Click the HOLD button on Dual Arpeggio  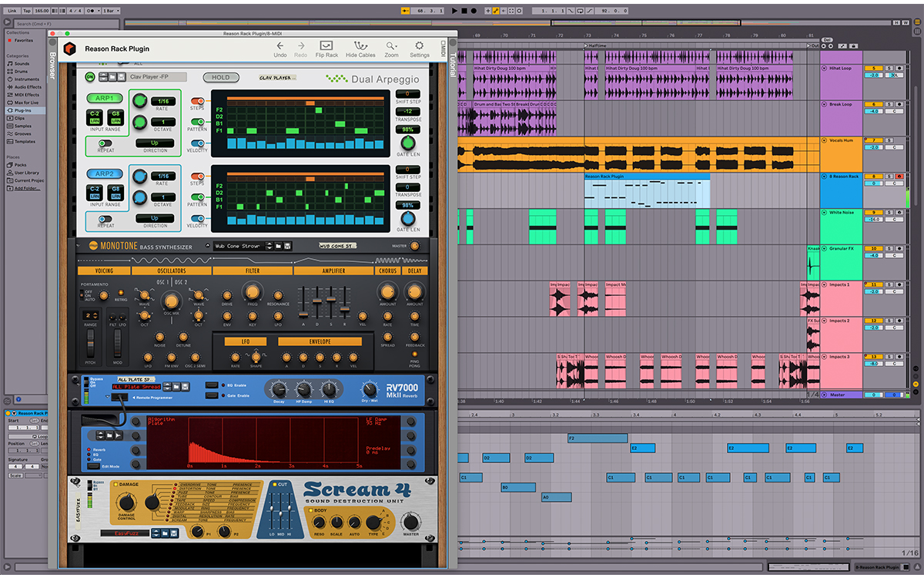(x=221, y=77)
